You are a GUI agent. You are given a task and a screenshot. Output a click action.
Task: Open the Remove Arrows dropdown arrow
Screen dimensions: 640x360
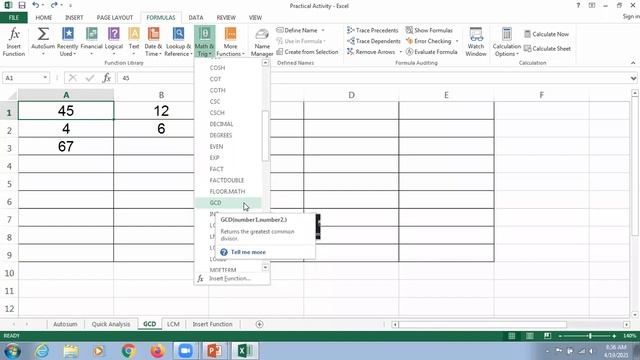tap(400, 52)
